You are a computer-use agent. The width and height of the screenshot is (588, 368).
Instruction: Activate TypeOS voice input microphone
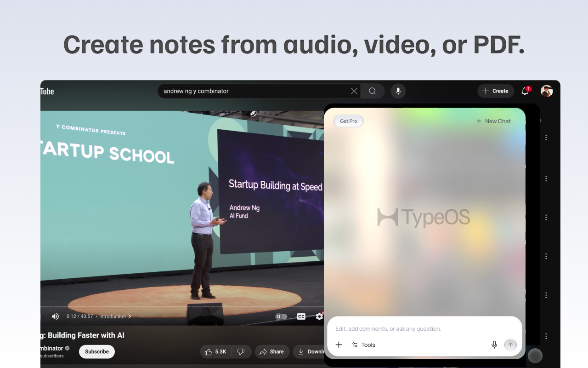pyautogui.click(x=494, y=344)
